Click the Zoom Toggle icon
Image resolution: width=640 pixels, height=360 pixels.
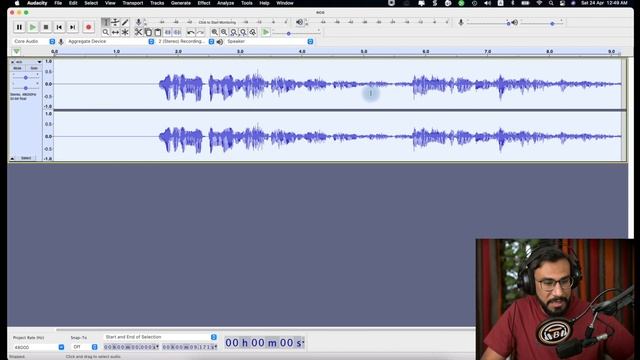pyautogui.click(x=253, y=32)
